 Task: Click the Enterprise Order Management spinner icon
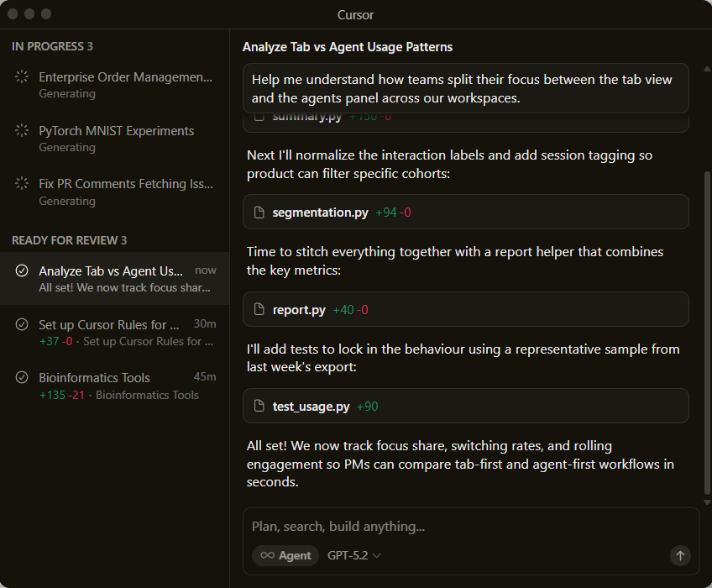[22, 77]
